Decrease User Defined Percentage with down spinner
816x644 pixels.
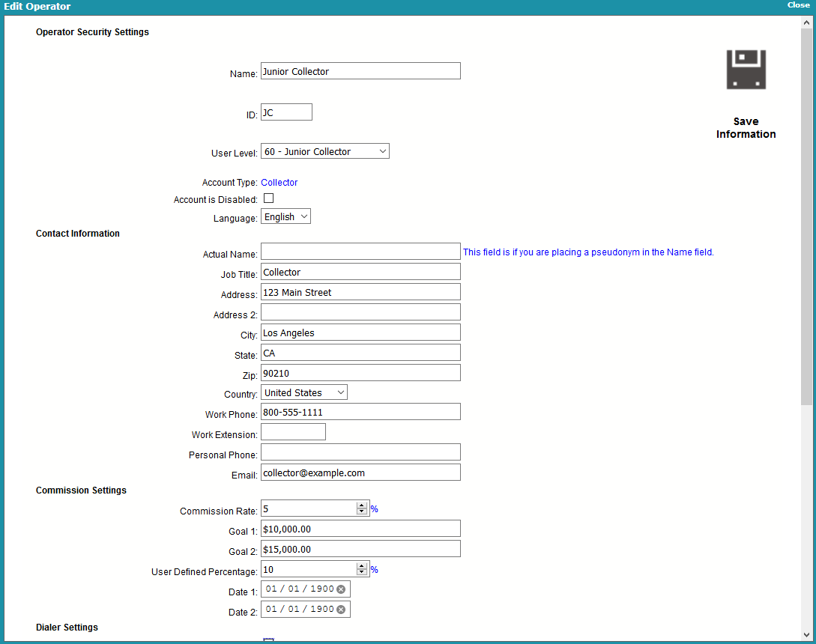click(362, 573)
